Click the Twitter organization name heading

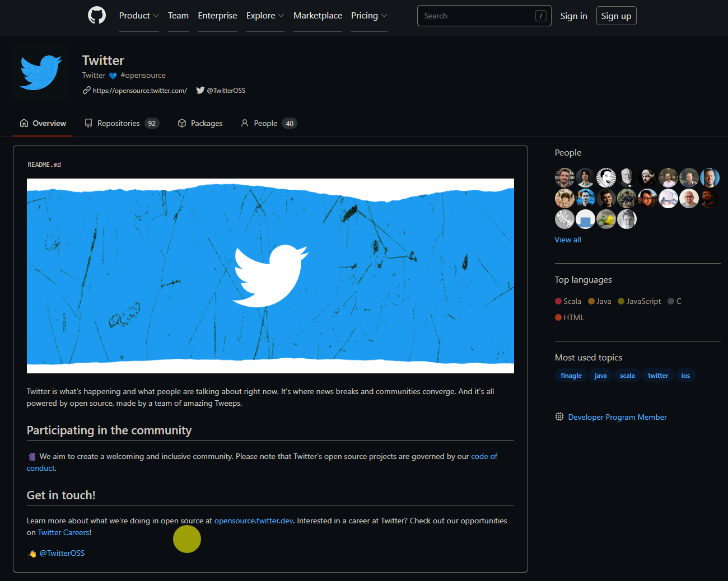point(103,60)
